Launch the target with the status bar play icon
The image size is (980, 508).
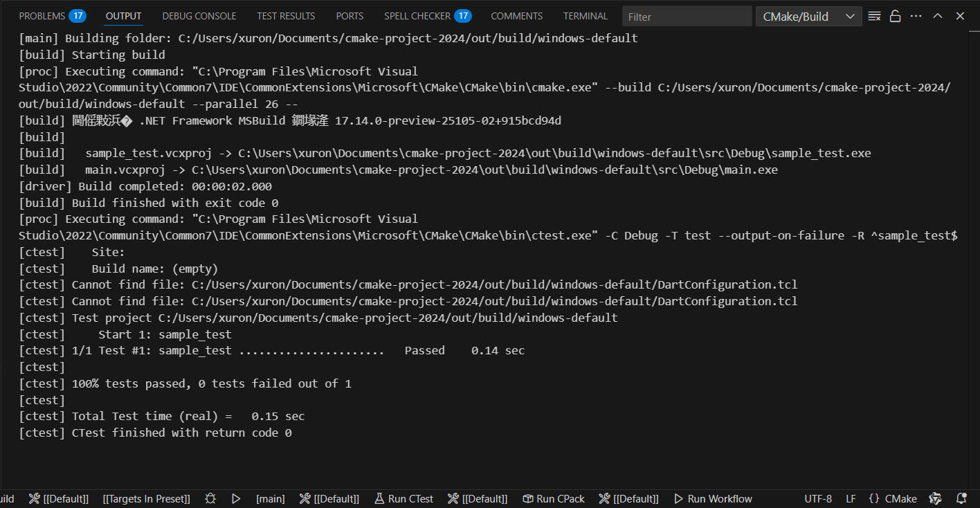[x=236, y=498]
